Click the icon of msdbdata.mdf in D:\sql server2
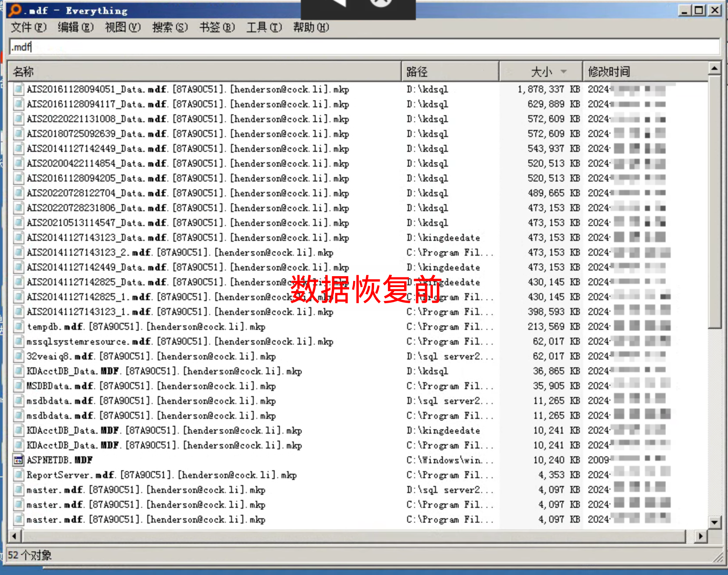728x575 pixels. (x=18, y=401)
